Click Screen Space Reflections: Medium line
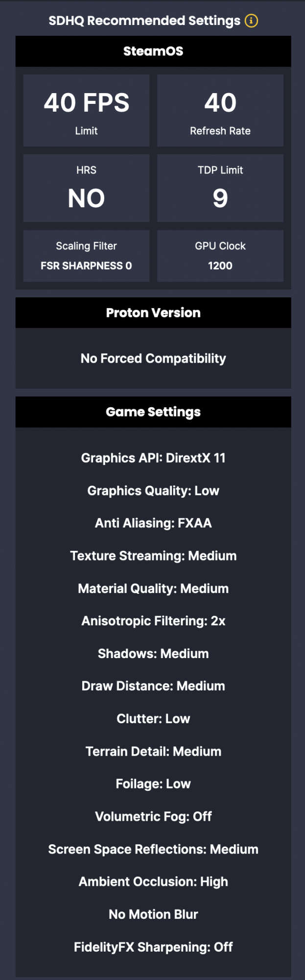305x980 pixels. (x=153, y=850)
